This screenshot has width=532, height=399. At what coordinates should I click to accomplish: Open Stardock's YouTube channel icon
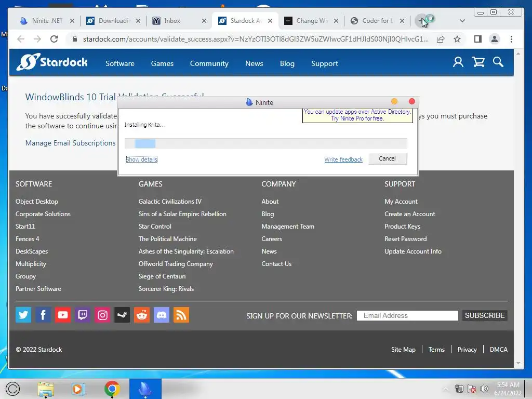pyautogui.click(x=63, y=315)
